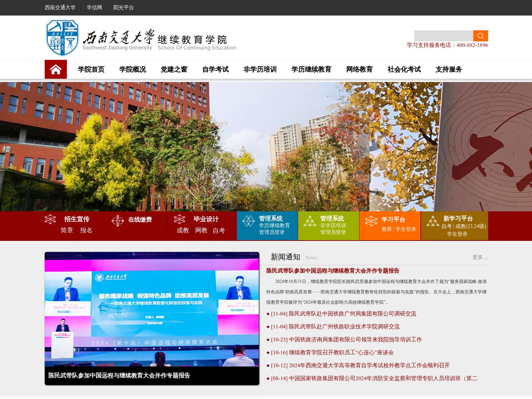The height and width of the screenshot is (399, 532).
Task: Click 教师 login under 学习平台
Action: pyautogui.click(x=387, y=229)
